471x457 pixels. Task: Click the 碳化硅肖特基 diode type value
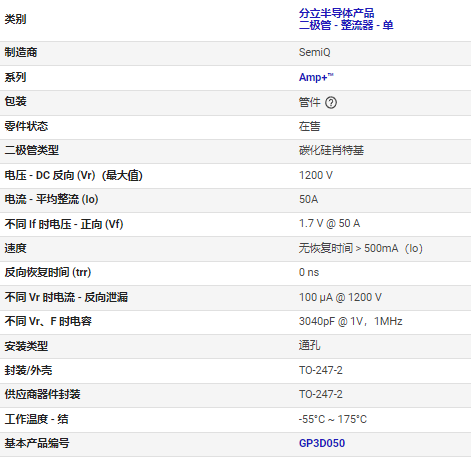331,150
